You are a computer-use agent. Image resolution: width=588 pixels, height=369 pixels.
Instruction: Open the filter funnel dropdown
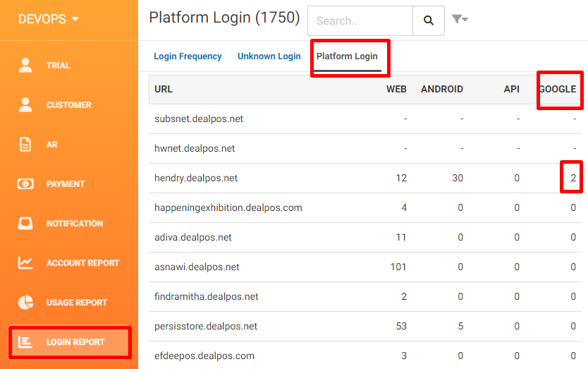[460, 19]
